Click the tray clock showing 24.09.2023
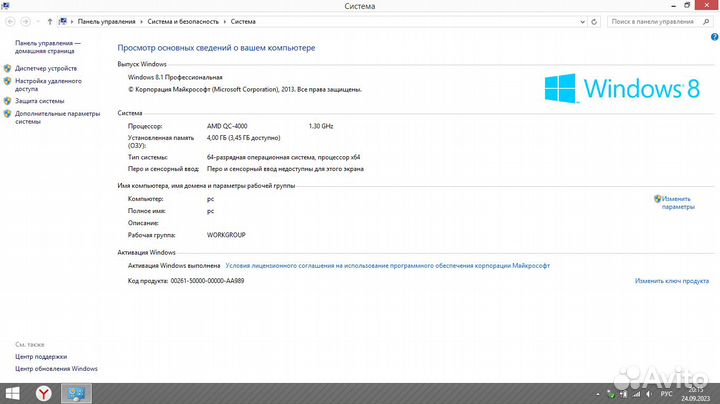This screenshot has width=720, height=404. [695, 394]
